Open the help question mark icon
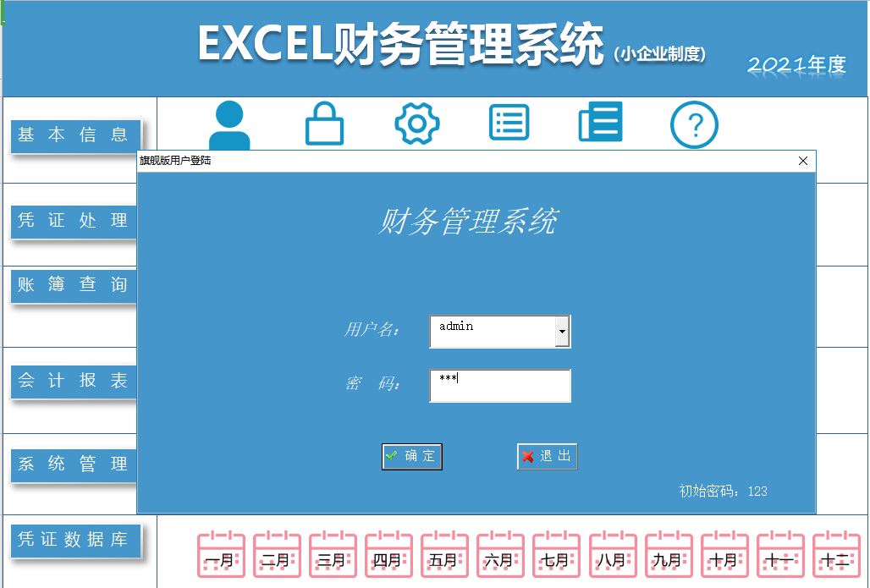This screenshot has width=870, height=588. pyautogui.click(x=694, y=125)
